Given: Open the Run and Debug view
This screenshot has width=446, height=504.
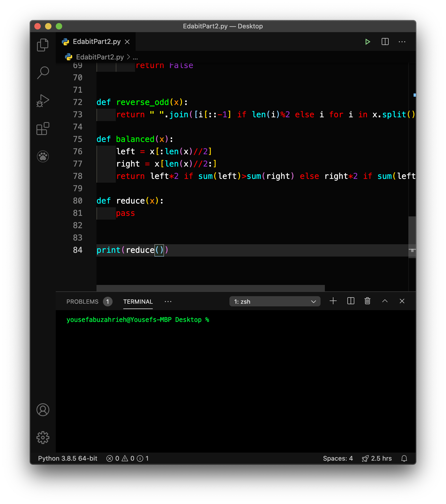Looking at the screenshot, I should tap(43, 101).
